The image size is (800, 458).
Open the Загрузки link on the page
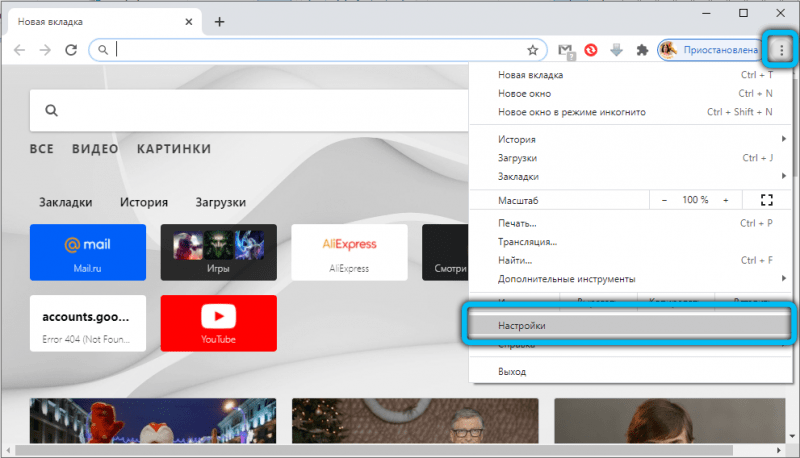(221, 202)
